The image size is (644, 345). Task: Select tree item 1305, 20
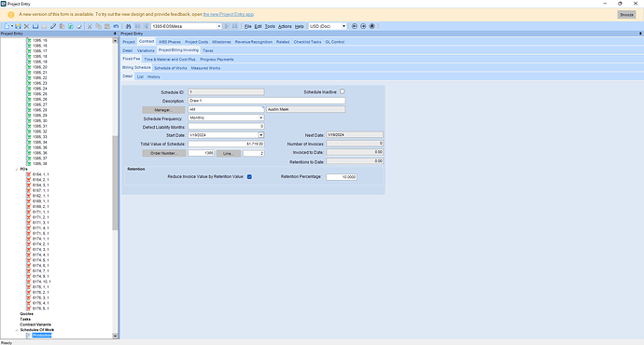tap(40, 67)
